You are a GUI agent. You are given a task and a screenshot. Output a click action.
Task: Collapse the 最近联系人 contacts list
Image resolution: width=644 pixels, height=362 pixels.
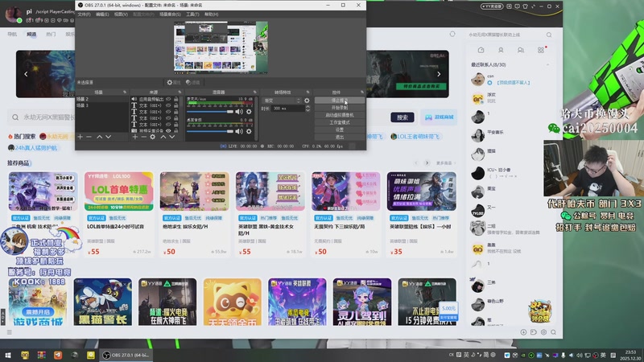click(547, 65)
